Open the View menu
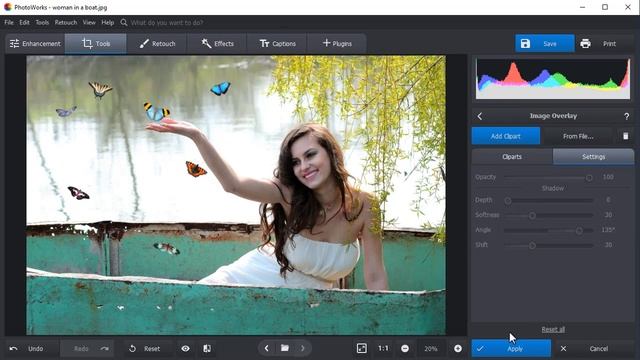Image resolution: width=640 pixels, height=360 pixels. pyautogui.click(x=89, y=22)
